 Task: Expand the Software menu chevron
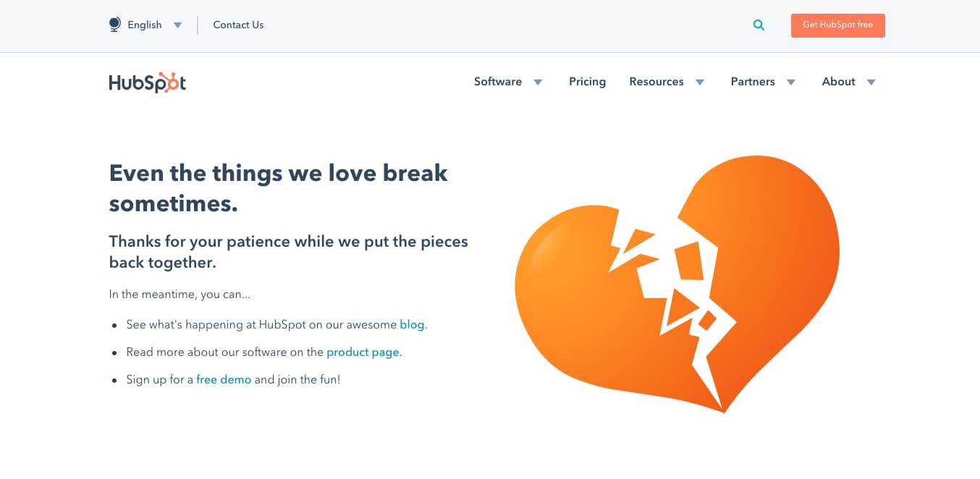click(538, 82)
